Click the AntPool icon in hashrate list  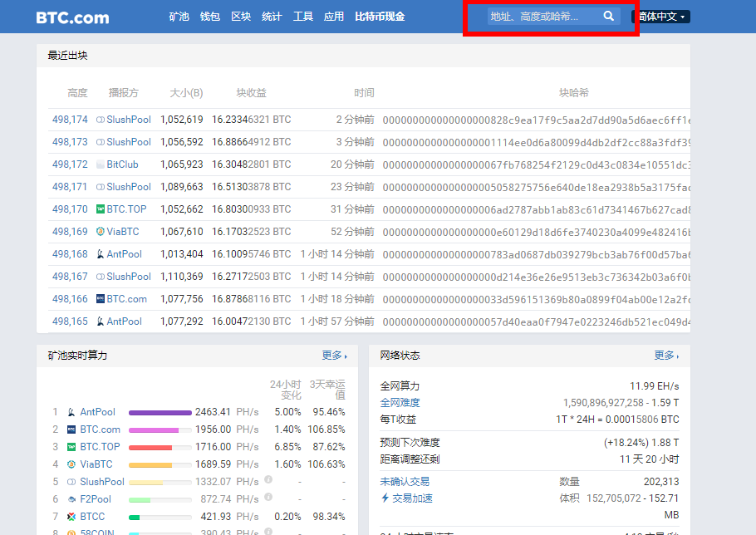coord(71,412)
